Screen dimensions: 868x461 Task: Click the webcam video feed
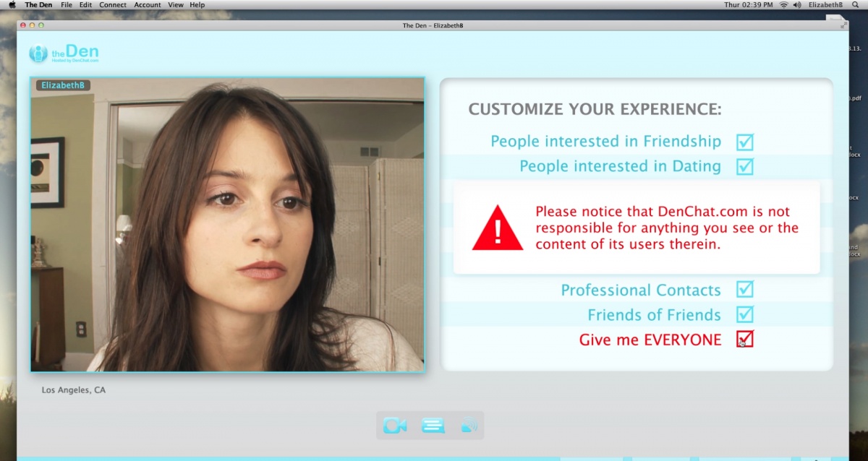click(227, 231)
